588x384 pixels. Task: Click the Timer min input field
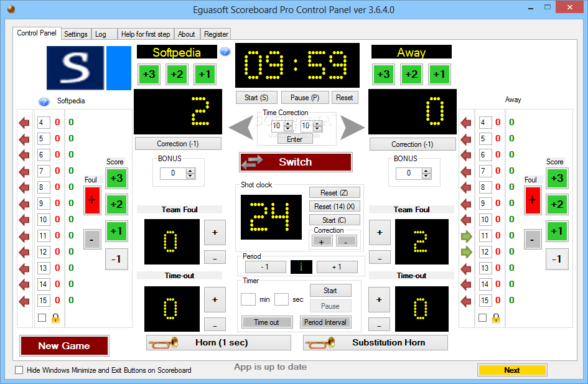pos(248,299)
